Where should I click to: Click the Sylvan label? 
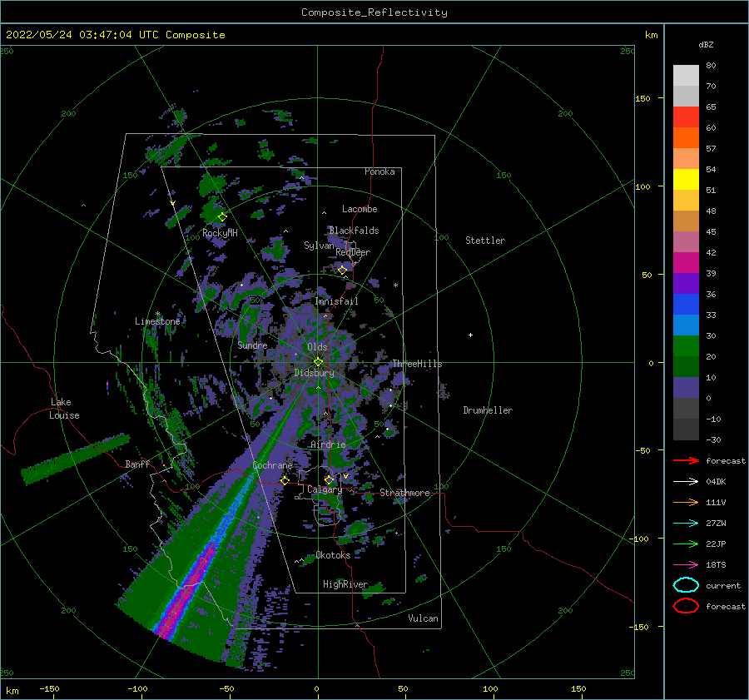[319, 246]
